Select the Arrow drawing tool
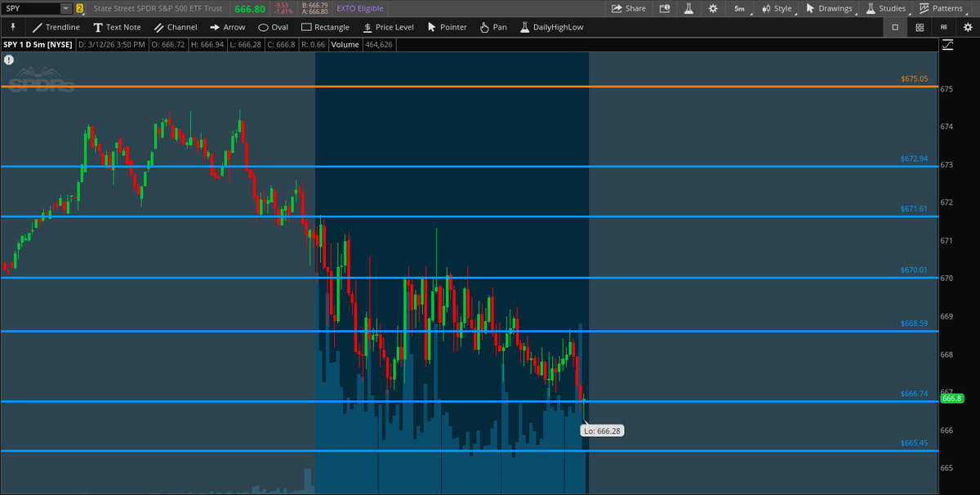The height and width of the screenshot is (495, 980). coord(227,27)
